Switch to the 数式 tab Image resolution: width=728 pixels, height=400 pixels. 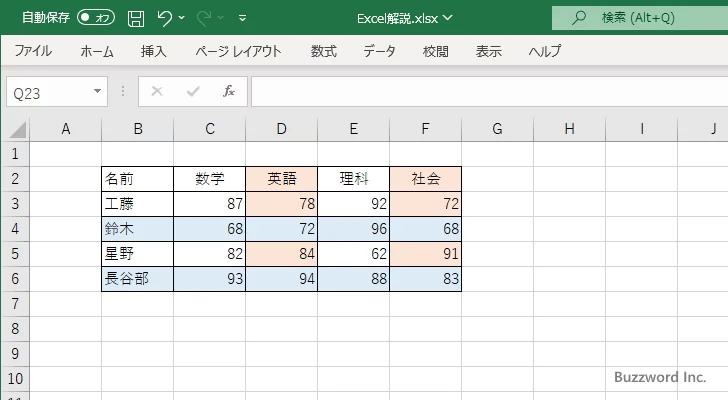pos(324,51)
